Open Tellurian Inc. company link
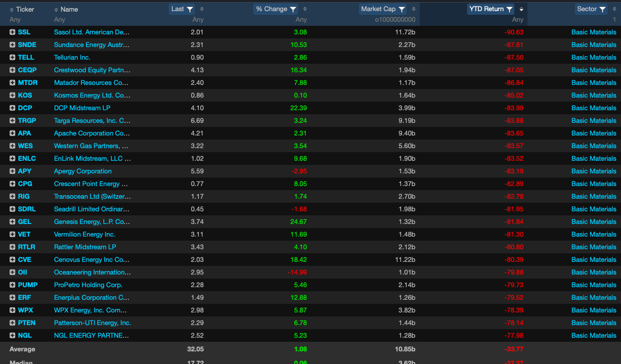 click(72, 57)
